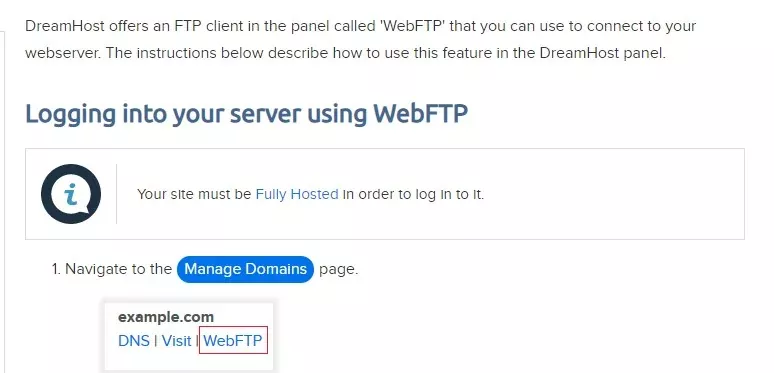
Task: Click the example.com panel screenshot thumbnail
Action: point(189,335)
